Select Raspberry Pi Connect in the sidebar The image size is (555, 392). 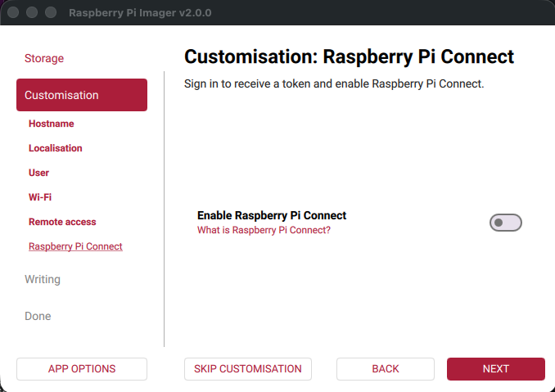pos(75,246)
